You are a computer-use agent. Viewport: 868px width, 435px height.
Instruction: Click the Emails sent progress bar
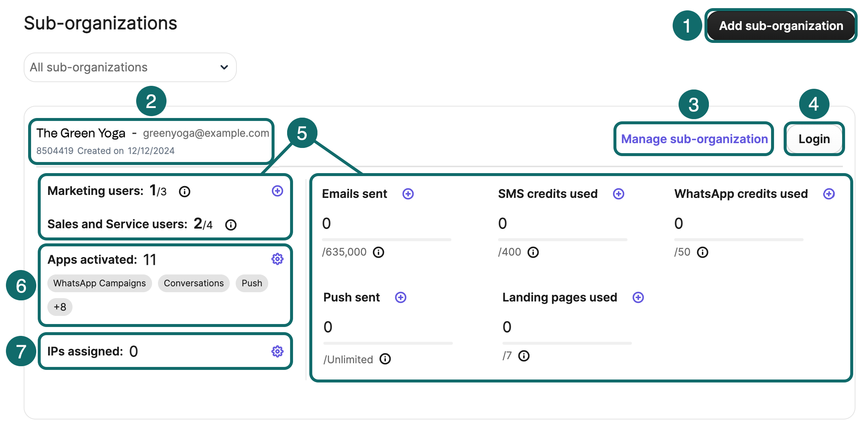pyautogui.click(x=387, y=240)
